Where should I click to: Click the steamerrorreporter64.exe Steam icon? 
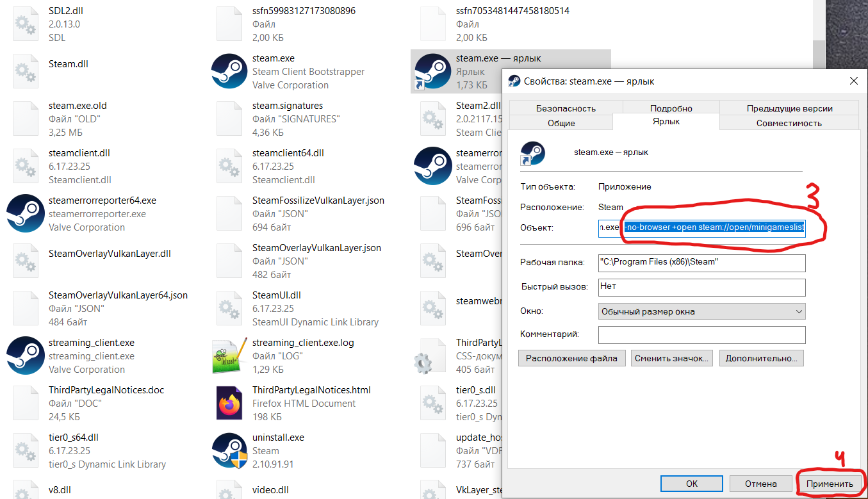coord(25,213)
